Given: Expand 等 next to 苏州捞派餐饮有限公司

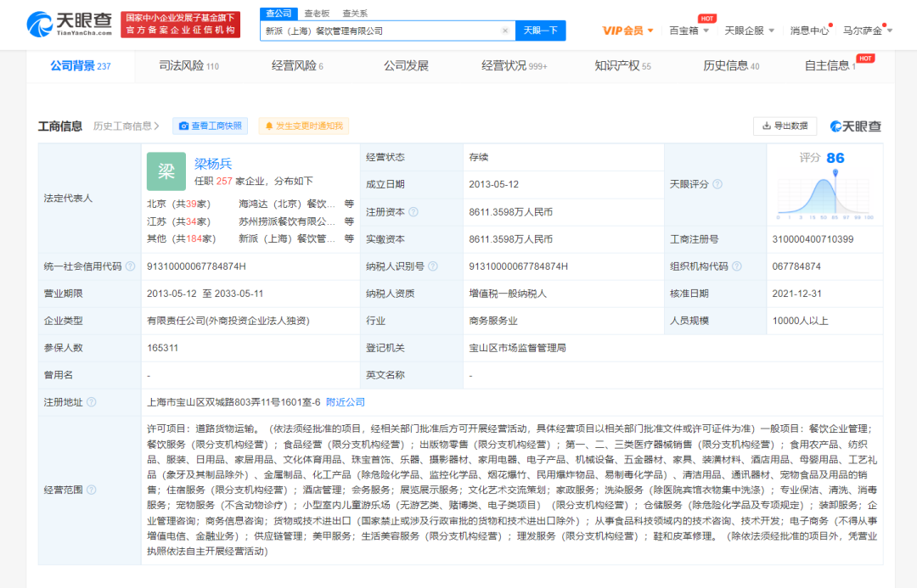Looking at the screenshot, I should coord(349,221).
